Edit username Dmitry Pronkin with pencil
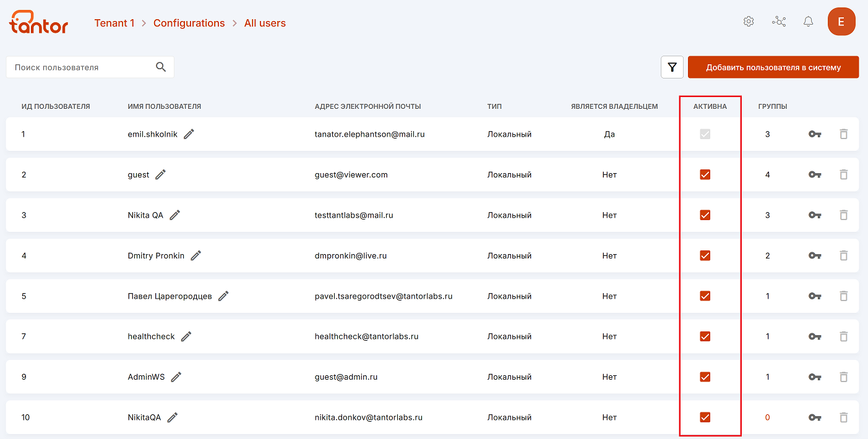 [x=196, y=255]
